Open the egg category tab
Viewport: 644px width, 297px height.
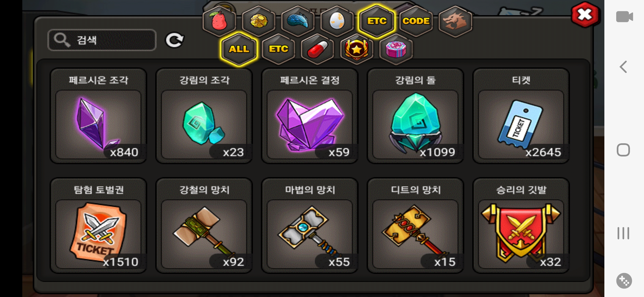[337, 21]
